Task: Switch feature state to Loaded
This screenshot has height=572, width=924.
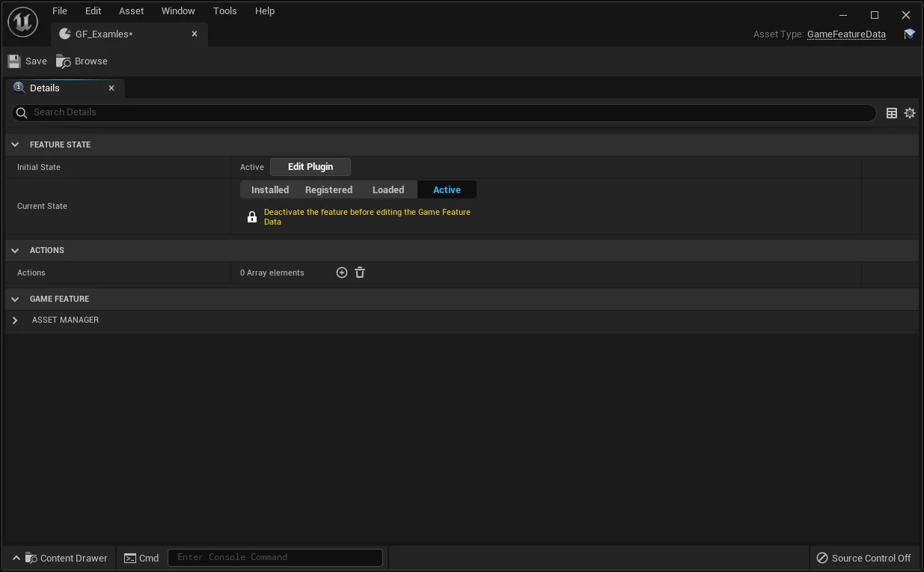Action: [x=388, y=190]
